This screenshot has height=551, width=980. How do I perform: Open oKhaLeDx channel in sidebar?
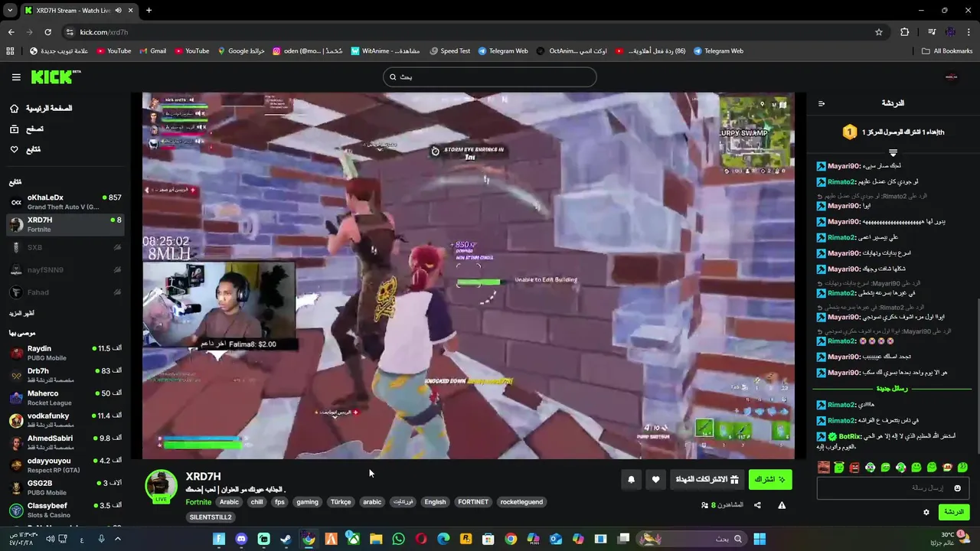point(65,202)
